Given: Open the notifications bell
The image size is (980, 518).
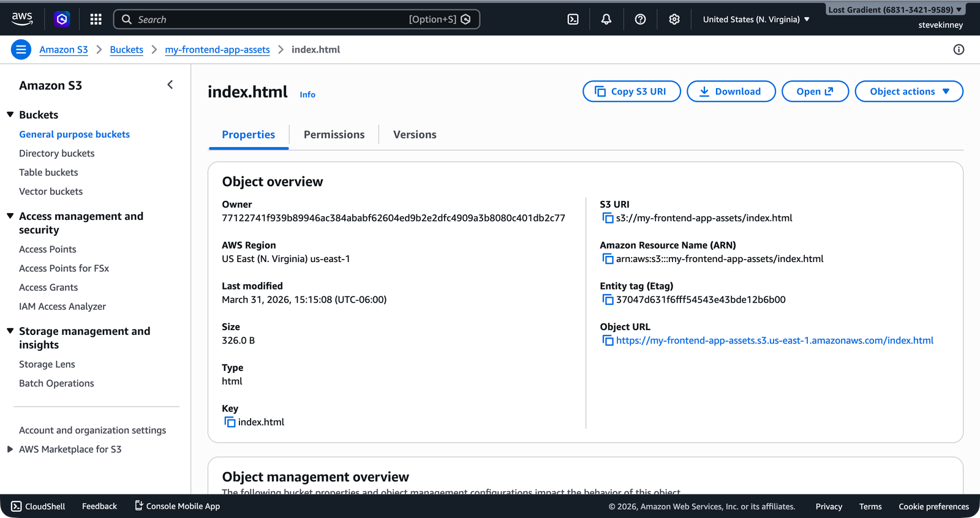Looking at the screenshot, I should click(x=606, y=20).
